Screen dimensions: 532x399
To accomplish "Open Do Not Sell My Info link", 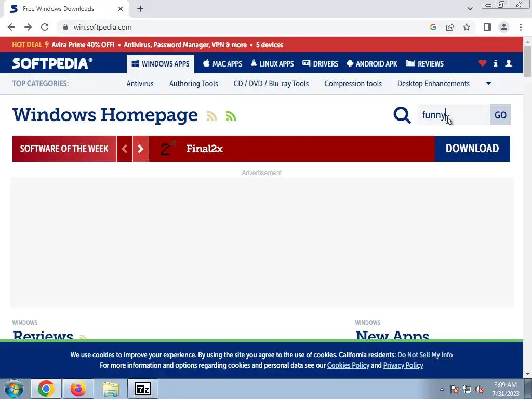I will (x=425, y=355).
